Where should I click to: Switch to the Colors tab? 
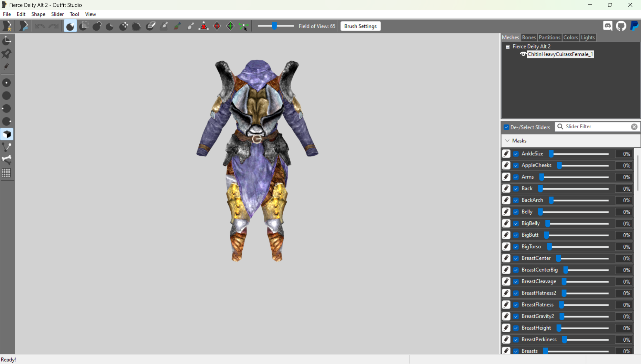pos(570,38)
